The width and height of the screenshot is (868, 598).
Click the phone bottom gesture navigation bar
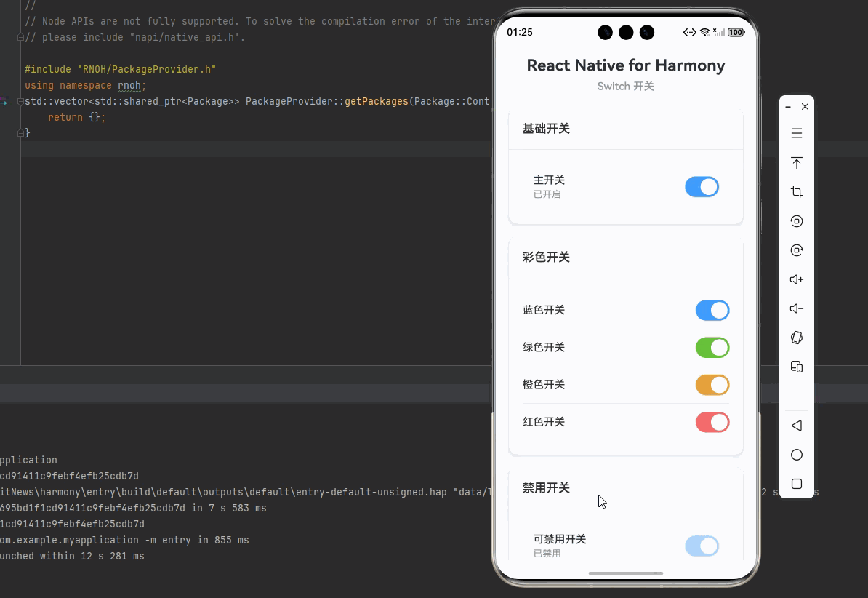click(x=625, y=573)
